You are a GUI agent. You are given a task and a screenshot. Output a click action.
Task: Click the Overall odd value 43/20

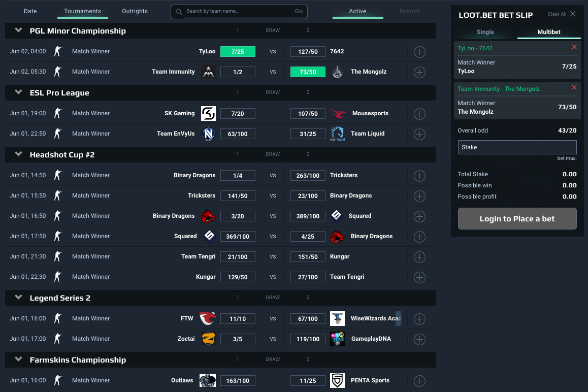click(x=567, y=130)
